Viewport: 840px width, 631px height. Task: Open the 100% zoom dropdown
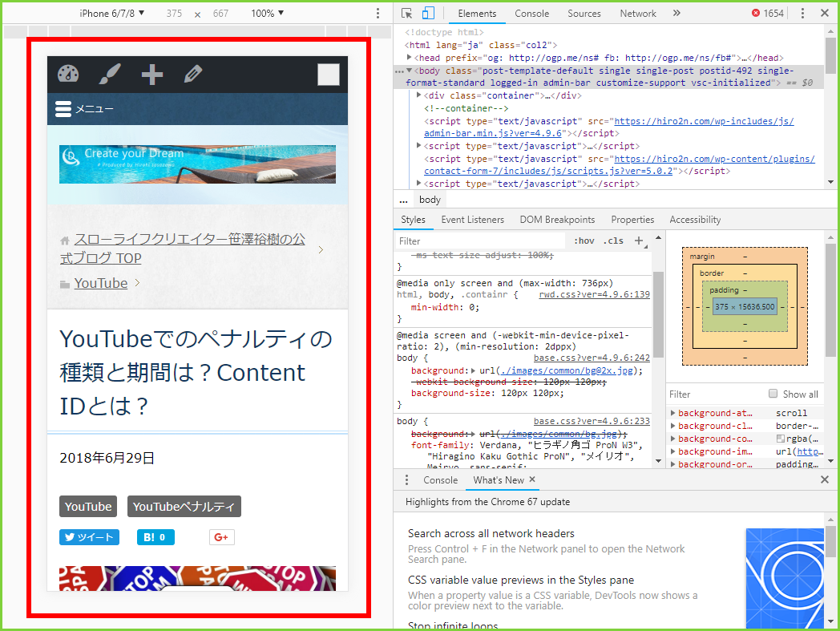click(268, 14)
